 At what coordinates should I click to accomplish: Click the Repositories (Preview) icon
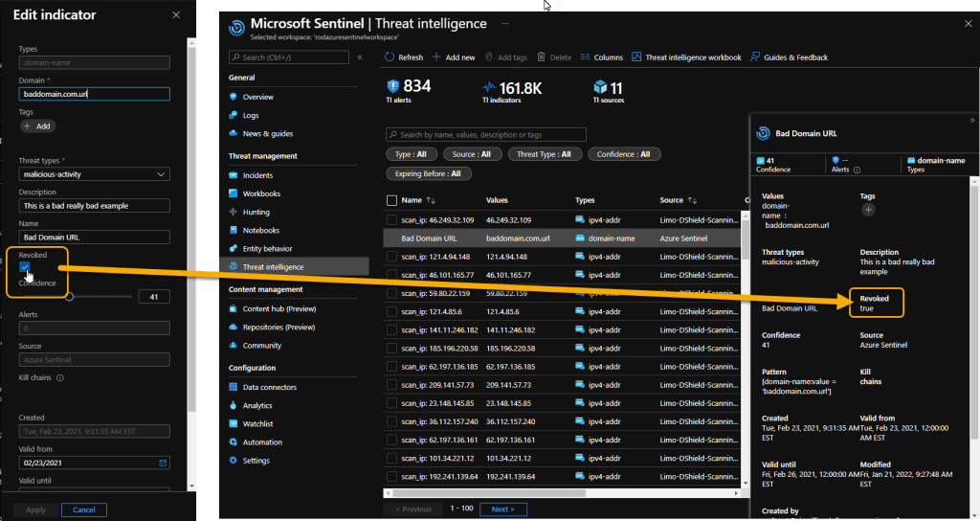234,328
